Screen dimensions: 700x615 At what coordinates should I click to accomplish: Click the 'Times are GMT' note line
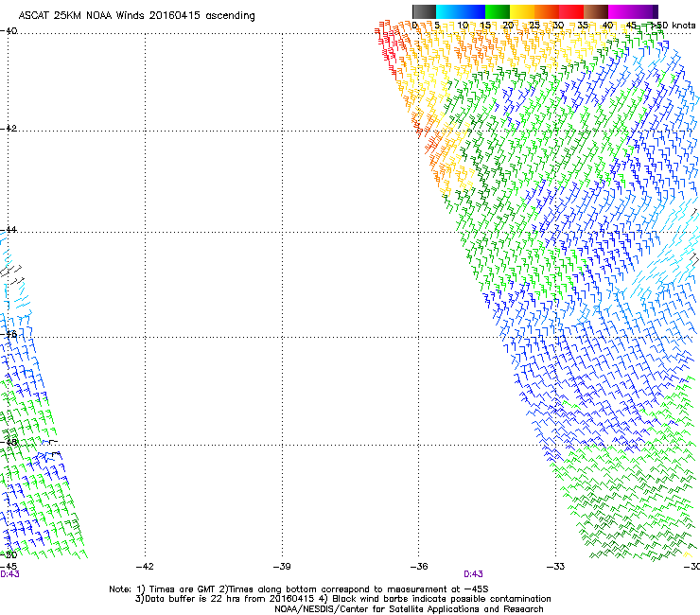299,589
